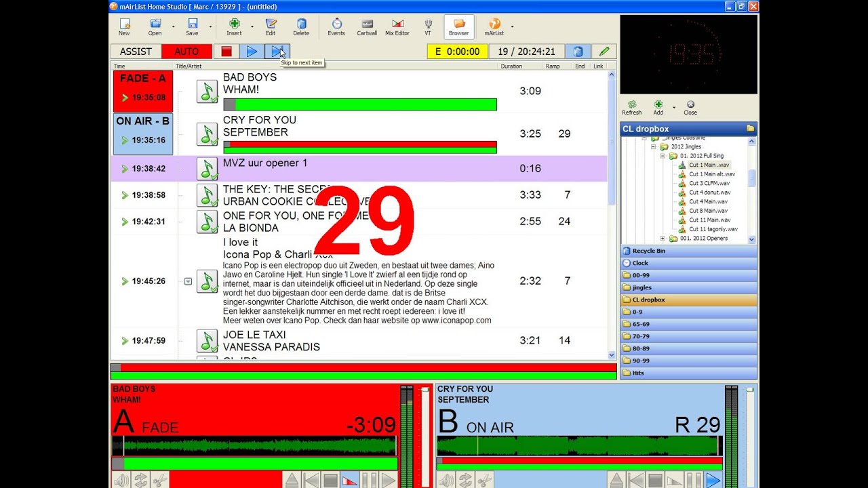Image resolution: width=868 pixels, height=488 pixels.
Task: Launch the Mix Editor
Action: coord(397,27)
